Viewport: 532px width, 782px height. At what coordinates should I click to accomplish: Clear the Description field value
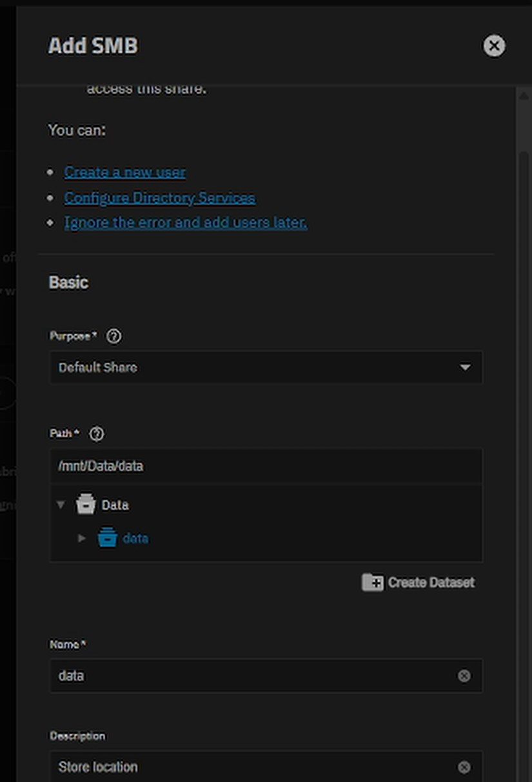click(464, 767)
